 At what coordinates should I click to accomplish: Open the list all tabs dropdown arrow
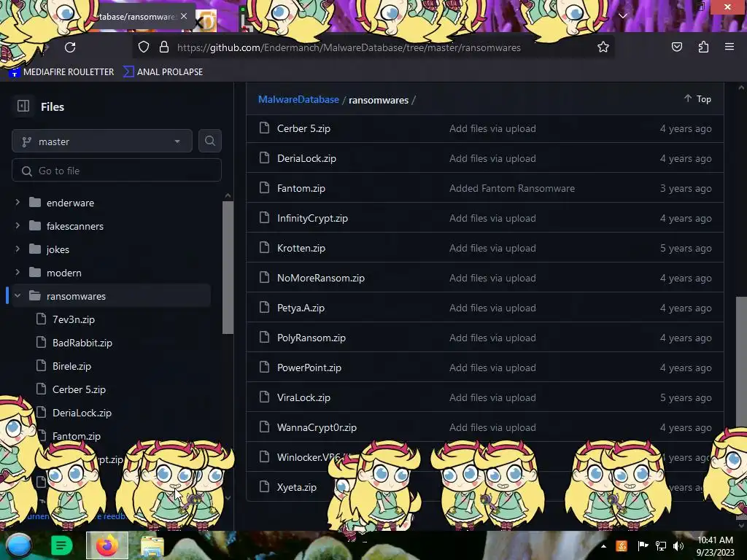click(x=623, y=16)
